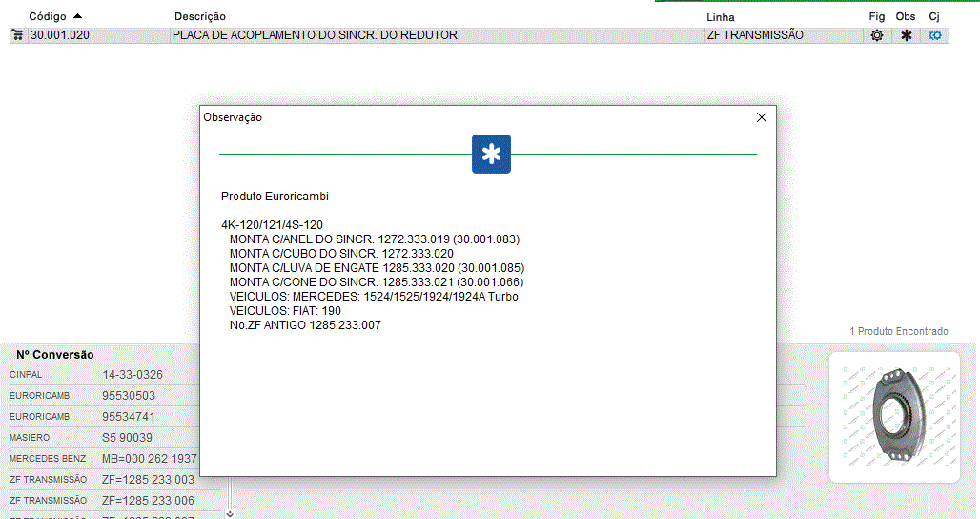The height and width of the screenshot is (519, 980).
Task: Open the Fig gear icon in product row
Action: [x=877, y=35]
